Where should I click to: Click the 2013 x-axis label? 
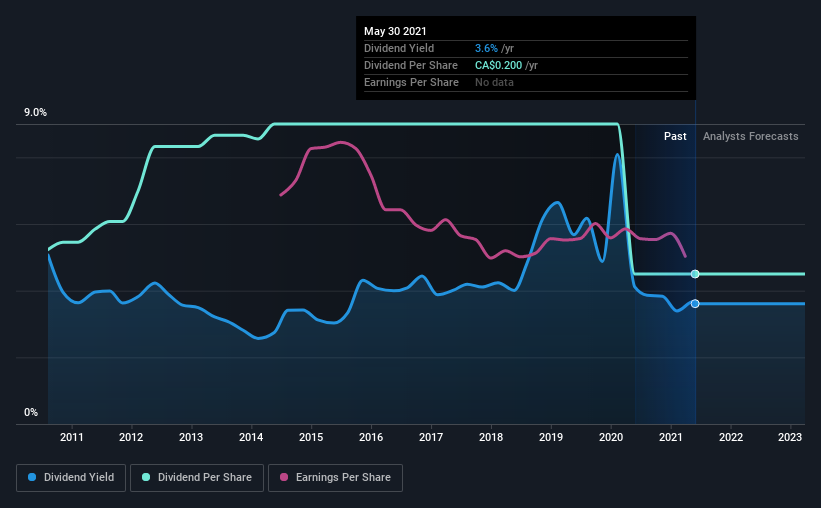[191, 437]
